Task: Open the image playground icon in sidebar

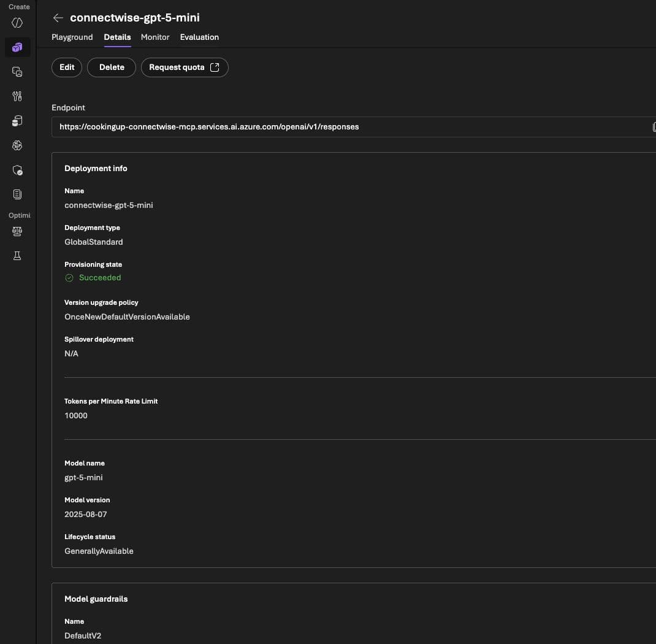Action: 17,72
